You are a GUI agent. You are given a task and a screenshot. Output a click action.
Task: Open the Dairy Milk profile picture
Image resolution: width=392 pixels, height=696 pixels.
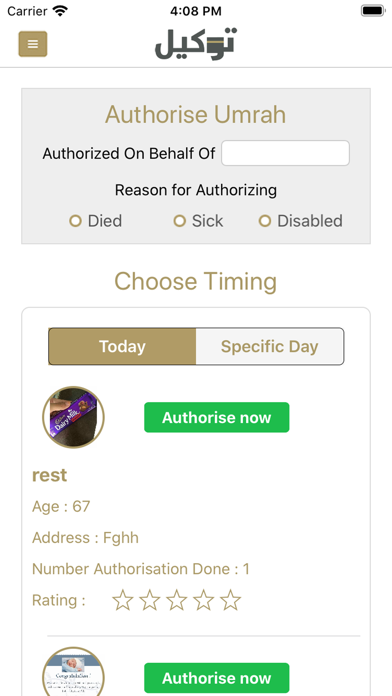(73, 417)
